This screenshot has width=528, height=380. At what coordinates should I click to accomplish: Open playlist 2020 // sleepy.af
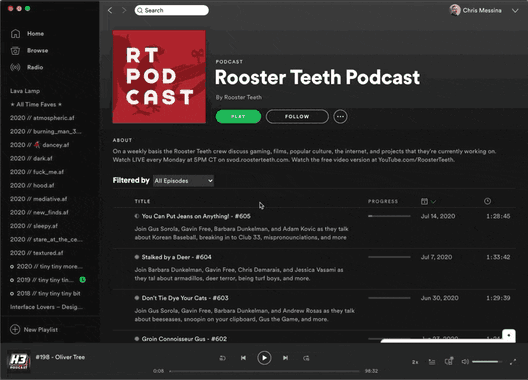[34, 226]
